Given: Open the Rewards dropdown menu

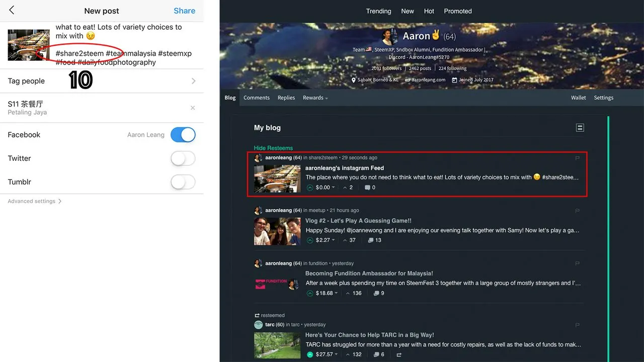Looking at the screenshot, I should tap(315, 98).
